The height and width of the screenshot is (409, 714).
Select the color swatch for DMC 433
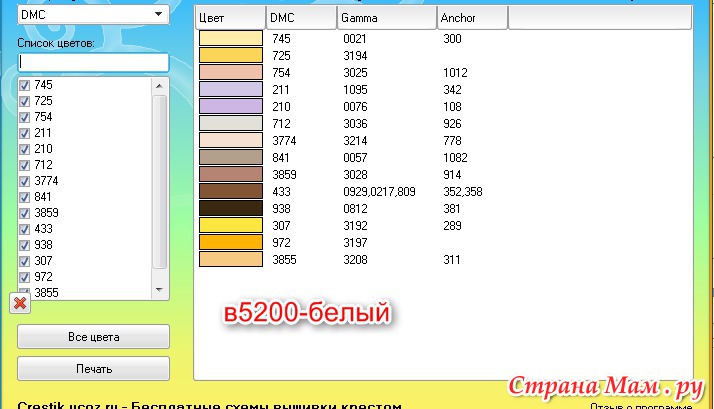(x=231, y=191)
